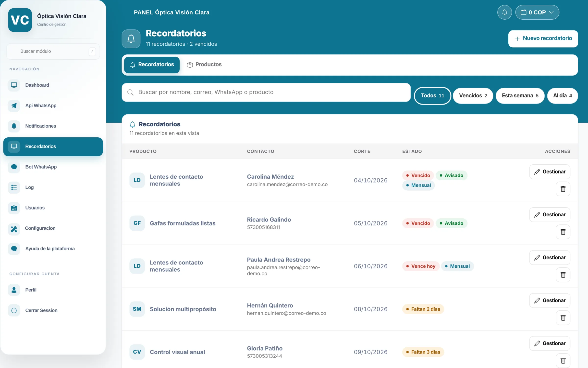588x368 pixels.
Task: Open Configuracion tools icon
Action: [x=14, y=229]
